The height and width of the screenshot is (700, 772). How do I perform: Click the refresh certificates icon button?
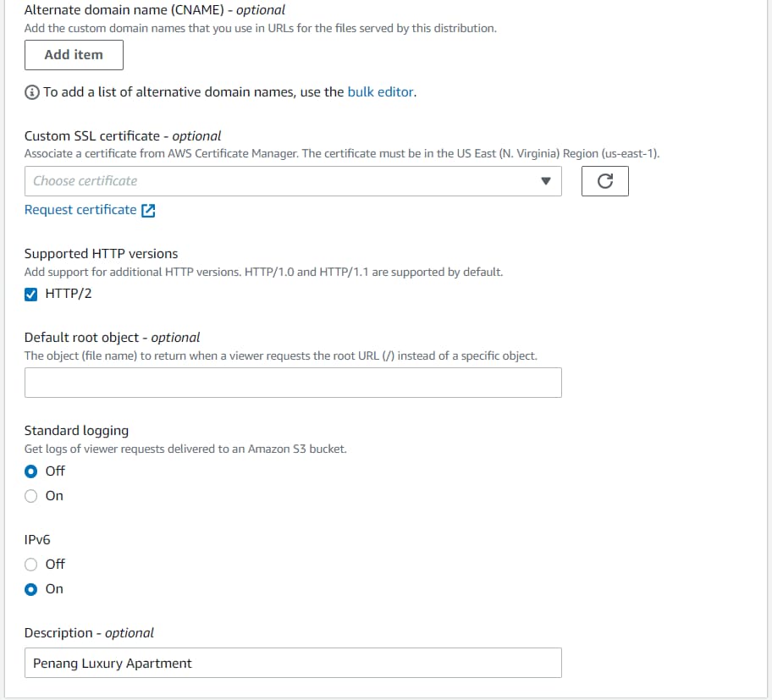(604, 181)
